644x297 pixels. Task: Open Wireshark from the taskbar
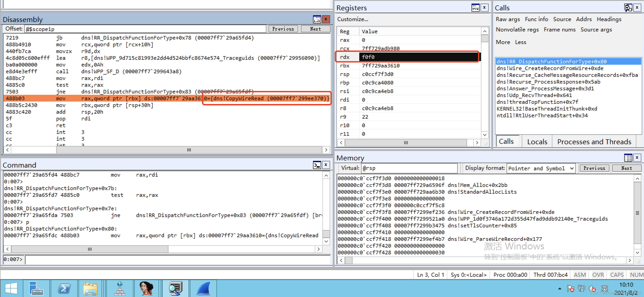[x=203, y=288]
